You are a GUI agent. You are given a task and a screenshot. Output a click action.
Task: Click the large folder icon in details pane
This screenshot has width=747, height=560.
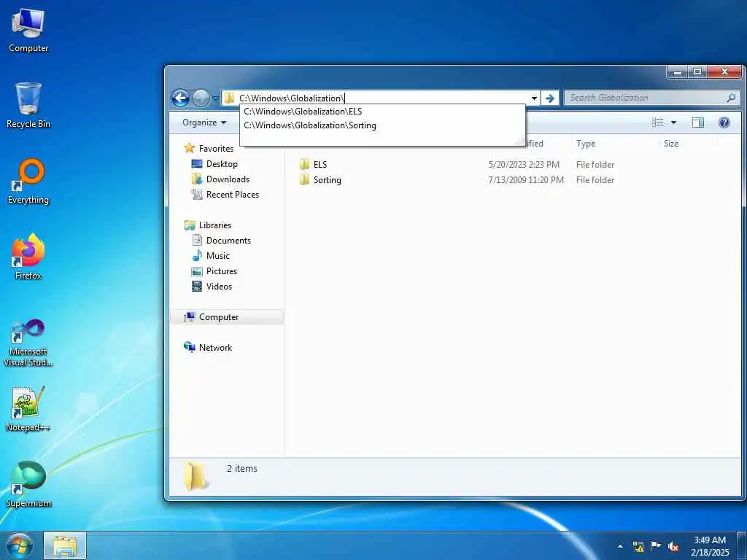(194, 475)
